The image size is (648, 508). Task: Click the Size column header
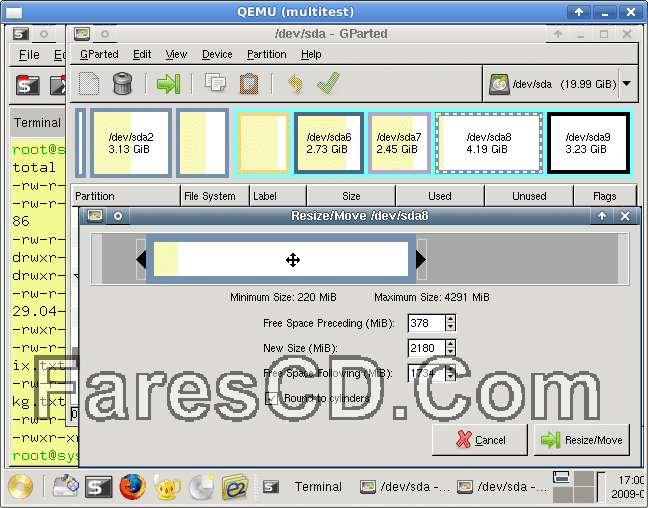click(x=351, y=196)
